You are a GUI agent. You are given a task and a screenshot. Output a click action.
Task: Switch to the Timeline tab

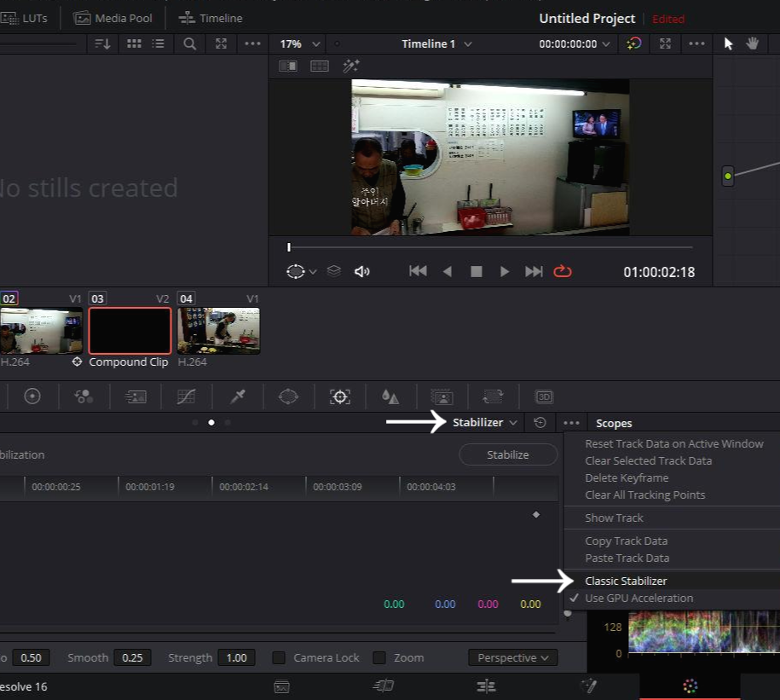[211, 19]
